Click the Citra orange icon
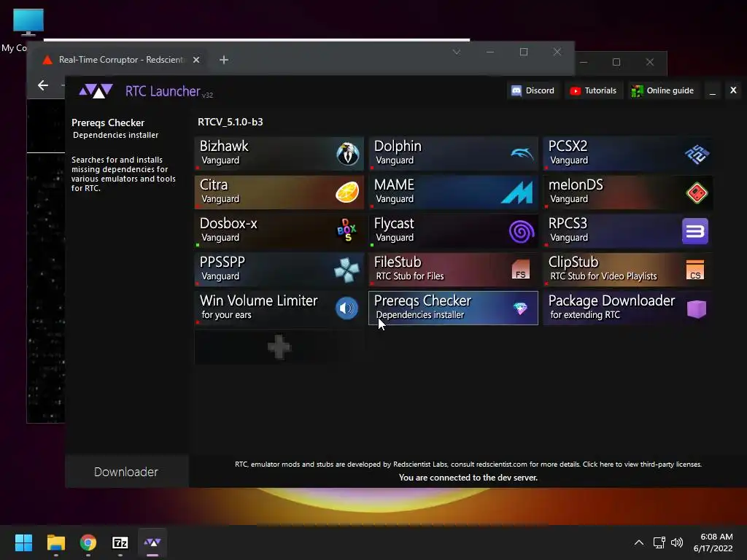 [x=347, y=192]
